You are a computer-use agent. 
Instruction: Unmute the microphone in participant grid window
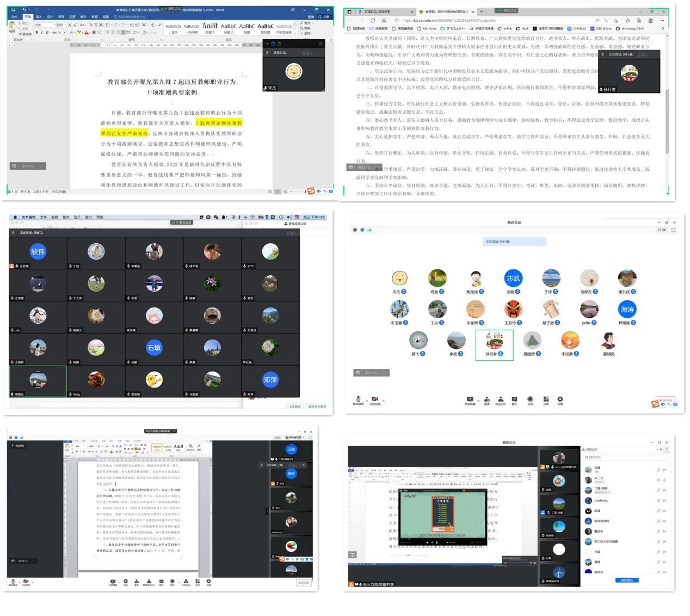[x=358, y=400]
